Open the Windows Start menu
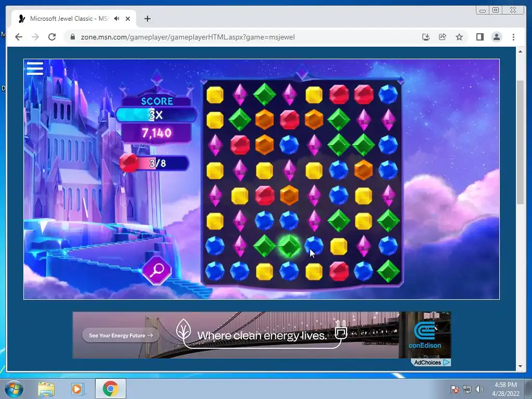 (x=14, y=389)
